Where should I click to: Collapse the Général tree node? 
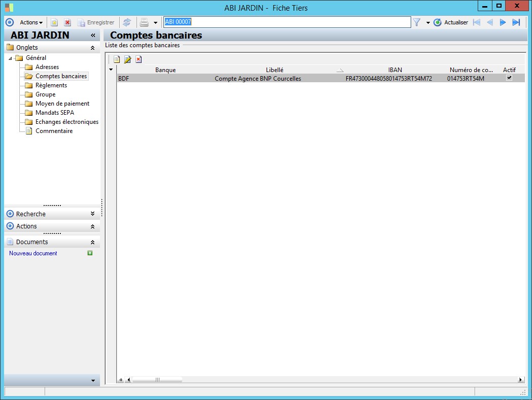(11, 58)
